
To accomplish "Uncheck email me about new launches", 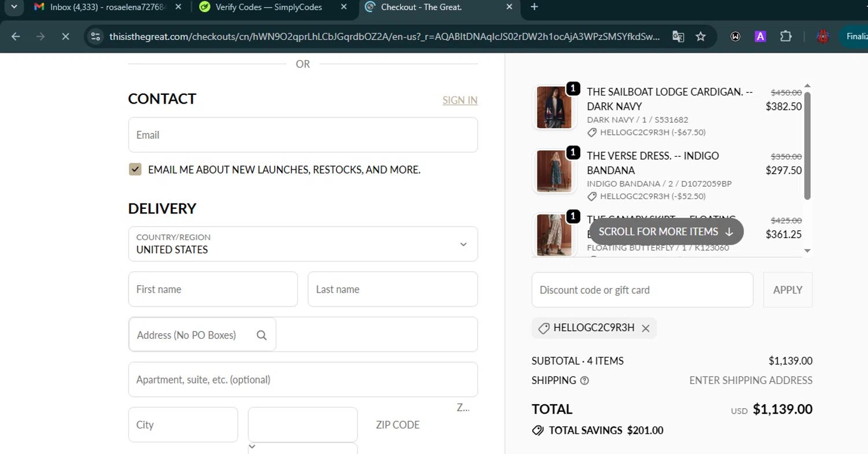I will pos(135,169).
